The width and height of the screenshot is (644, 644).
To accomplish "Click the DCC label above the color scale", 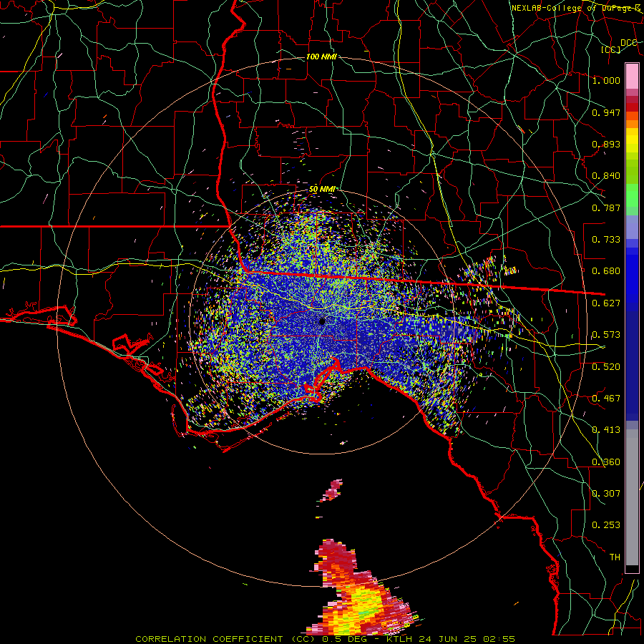I will [x=629, y=43].
